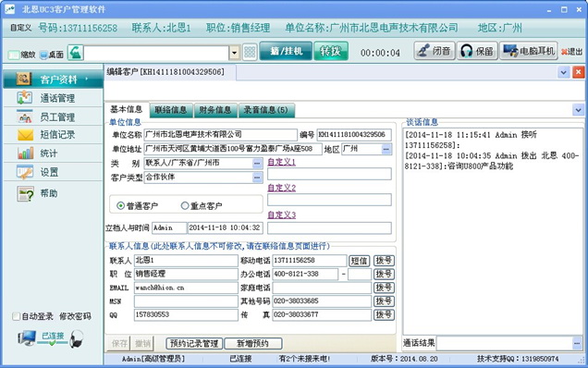Click the 摘/挂机 button

pos(286,51)
